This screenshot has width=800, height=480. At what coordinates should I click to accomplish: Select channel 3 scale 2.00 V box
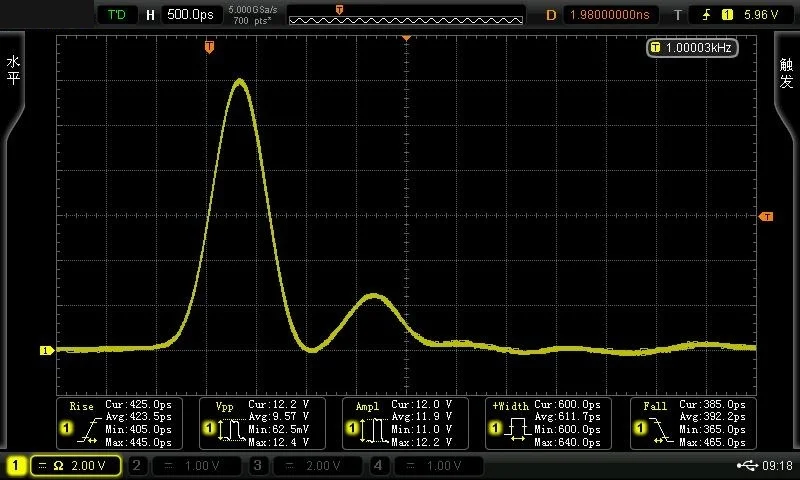[x=318, y=466]
